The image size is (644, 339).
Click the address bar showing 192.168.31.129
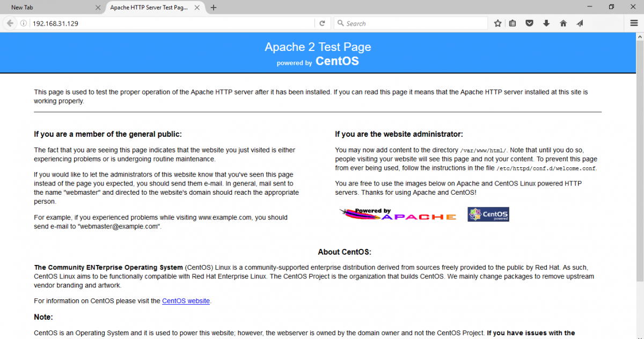(172, 24)
